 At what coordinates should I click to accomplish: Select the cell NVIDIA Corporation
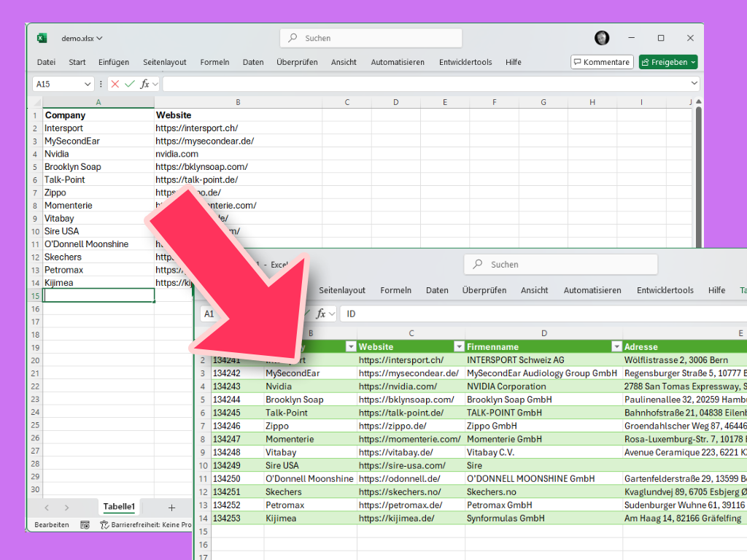click(543, 386)
